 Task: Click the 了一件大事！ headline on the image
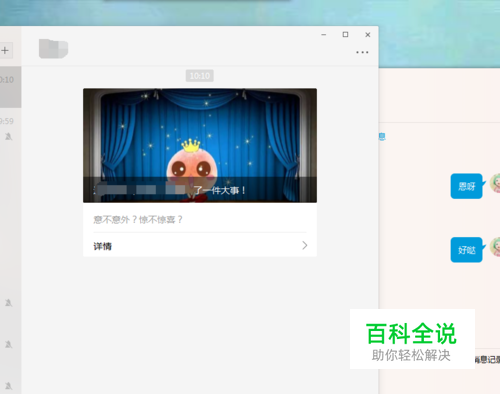coord(220,190)
